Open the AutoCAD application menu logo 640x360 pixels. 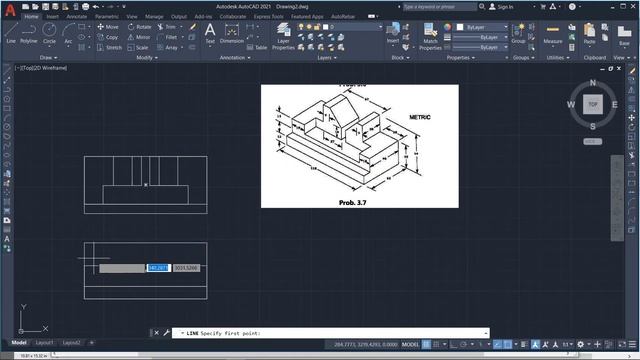click(10, 10)
